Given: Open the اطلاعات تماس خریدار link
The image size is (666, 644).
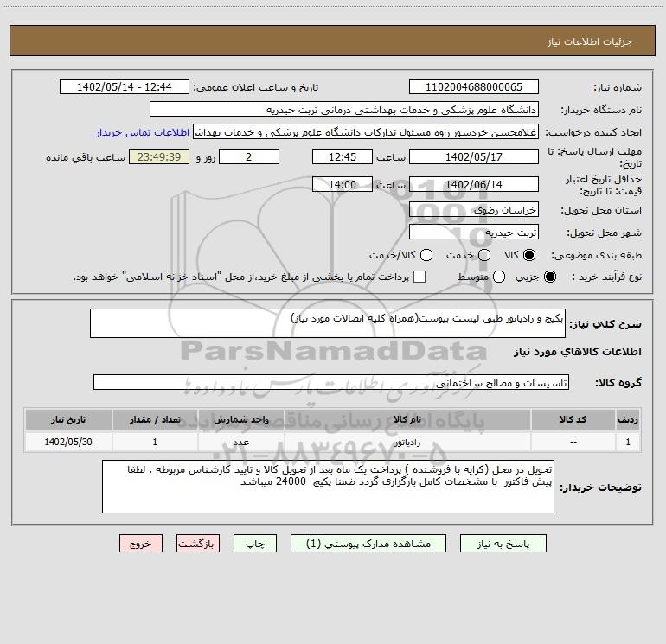Looking at the screenshot, I should (x=143, y=132).
